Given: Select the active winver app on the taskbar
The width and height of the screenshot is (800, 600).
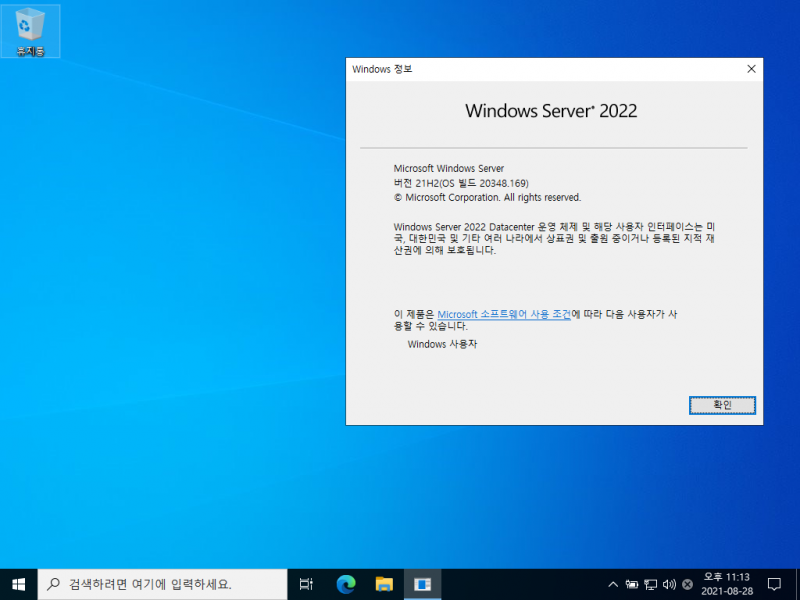Looking at the screenshot, I should (x=421, y=584).
